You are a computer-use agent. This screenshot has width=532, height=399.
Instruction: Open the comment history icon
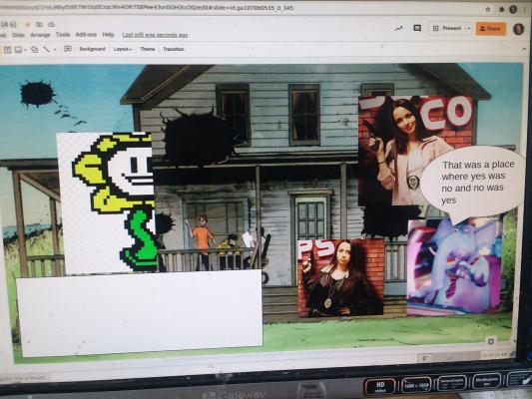click(417, 28)
